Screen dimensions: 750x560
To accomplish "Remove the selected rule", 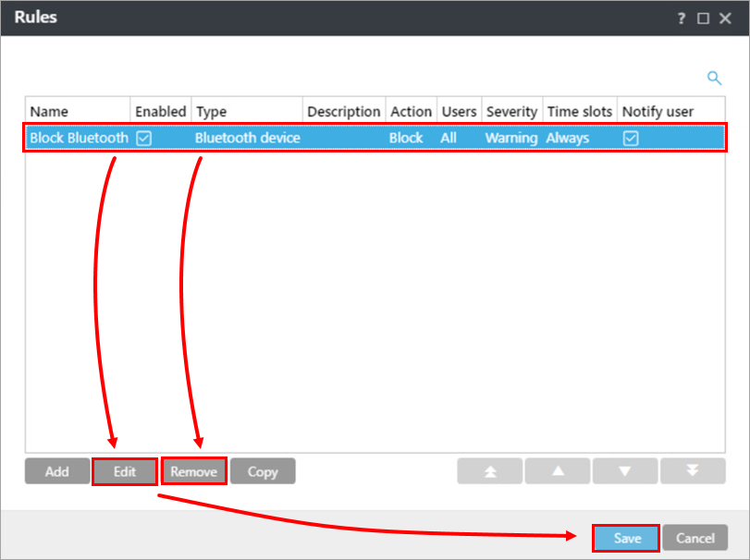I will [x=193, y=471].
